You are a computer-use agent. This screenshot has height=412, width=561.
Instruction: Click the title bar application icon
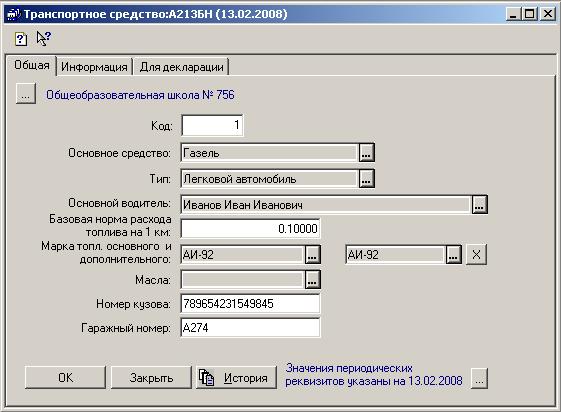pos(13,14)
